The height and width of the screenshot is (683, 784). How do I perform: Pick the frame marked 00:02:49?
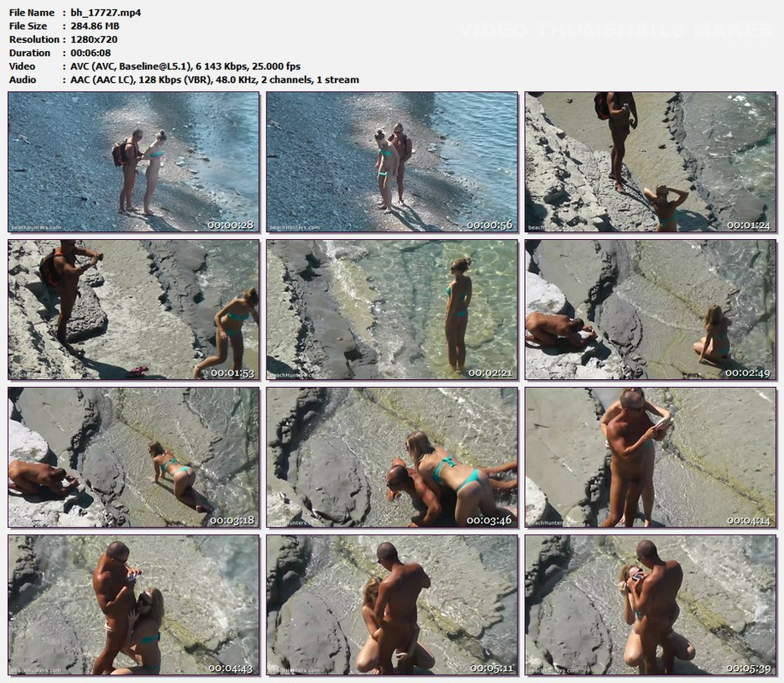click(651, 310)
